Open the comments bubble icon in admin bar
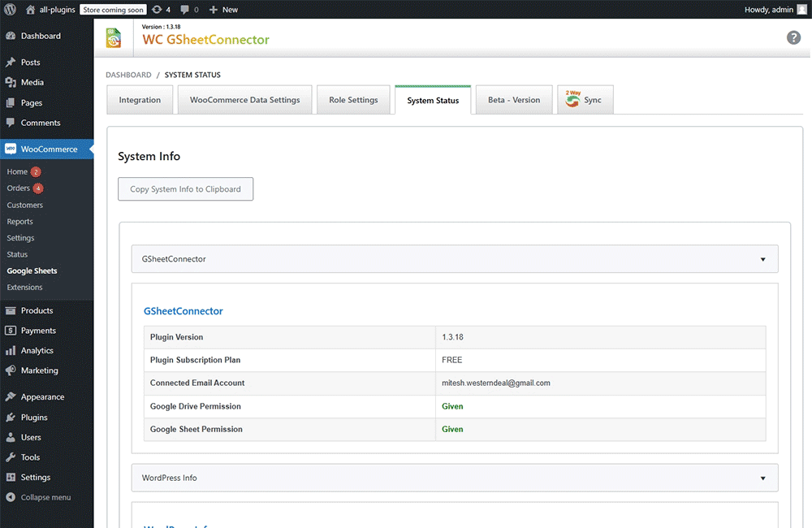The width and height of the screenshot is (812, 528). [x=184, y=9]
